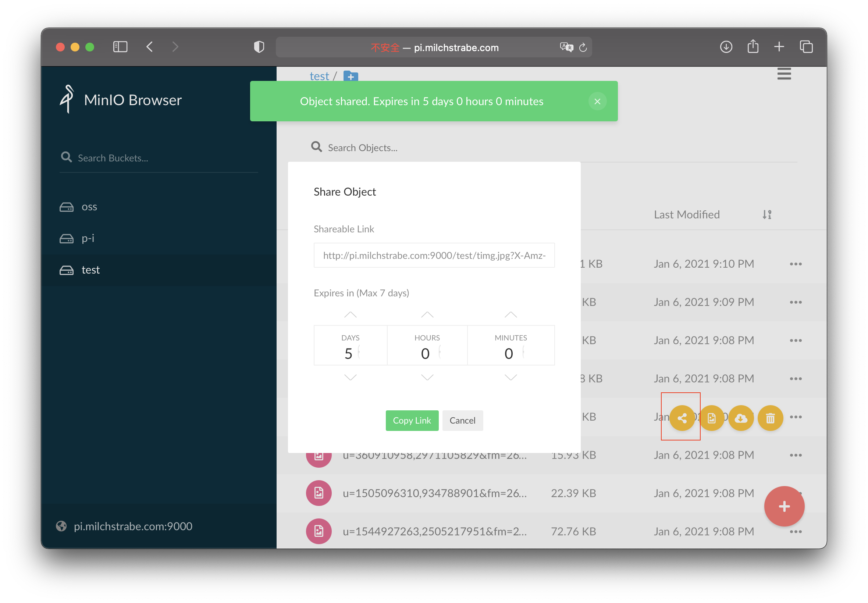Click the yellow cloud download icon
The height and width of the screenshot is (603, 868).
coord(741,418)
